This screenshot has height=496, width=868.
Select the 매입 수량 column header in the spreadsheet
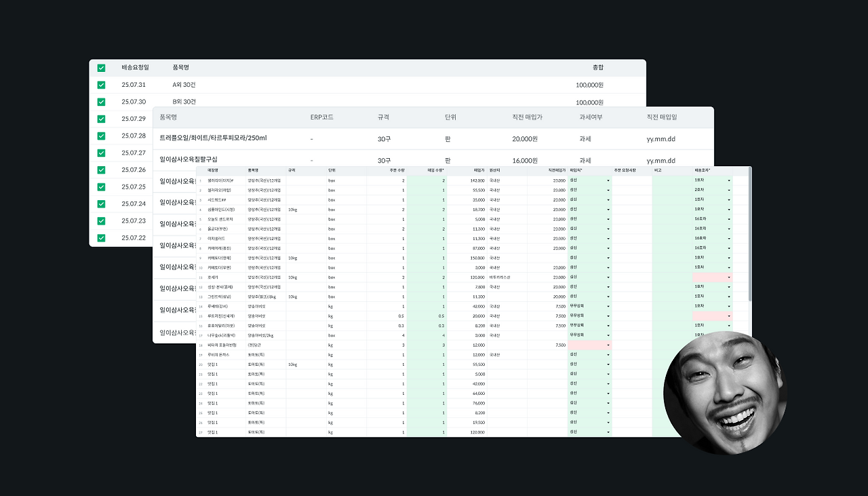(436, 170)
